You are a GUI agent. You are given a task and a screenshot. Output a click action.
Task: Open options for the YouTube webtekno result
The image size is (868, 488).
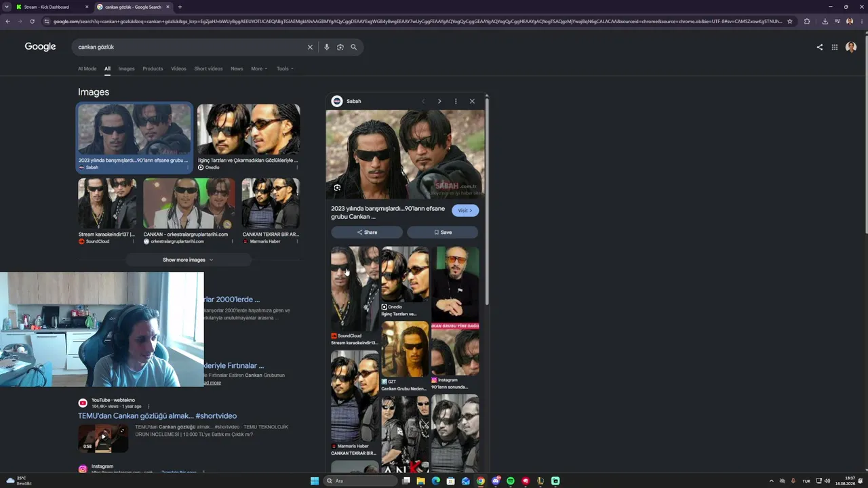click(x=149, y=407)
